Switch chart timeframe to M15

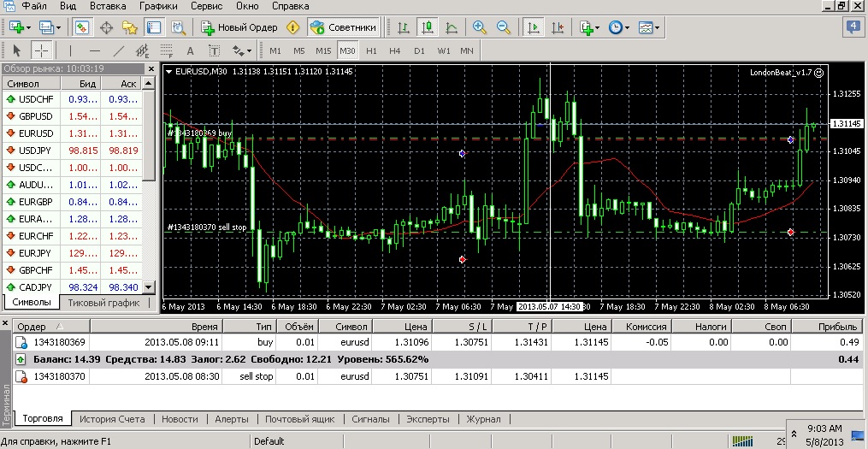click(323, 51)
